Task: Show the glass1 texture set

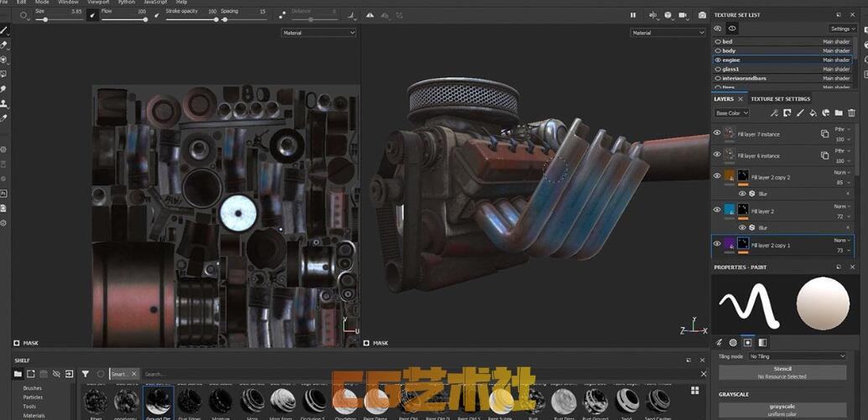Action: click(718, 70)
